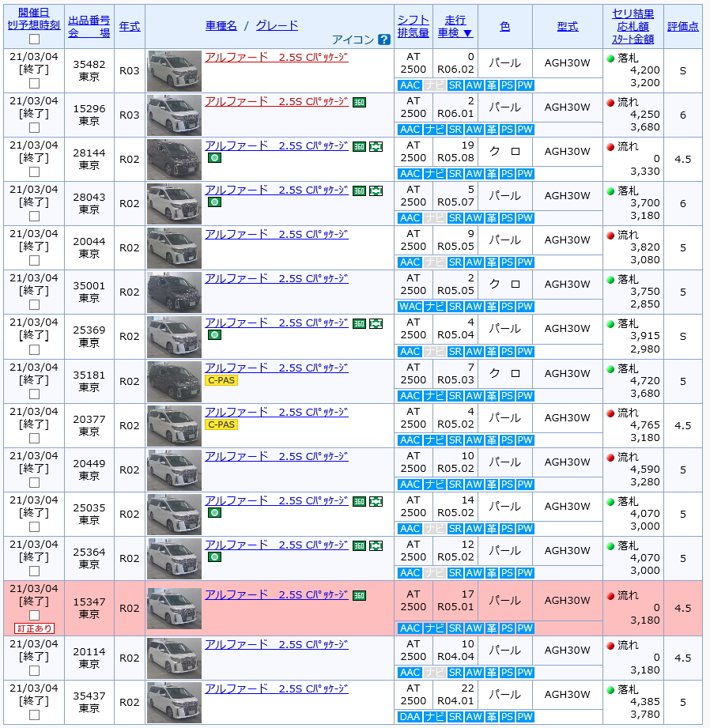Click the expand-arrows icon for lot 28144
710x728 pixels.
(376, 147)
